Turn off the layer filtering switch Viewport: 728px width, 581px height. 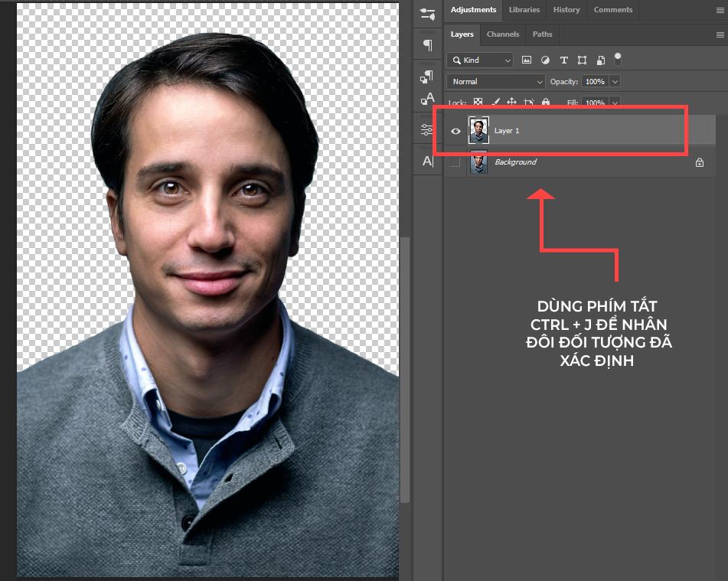pos(617,58)
